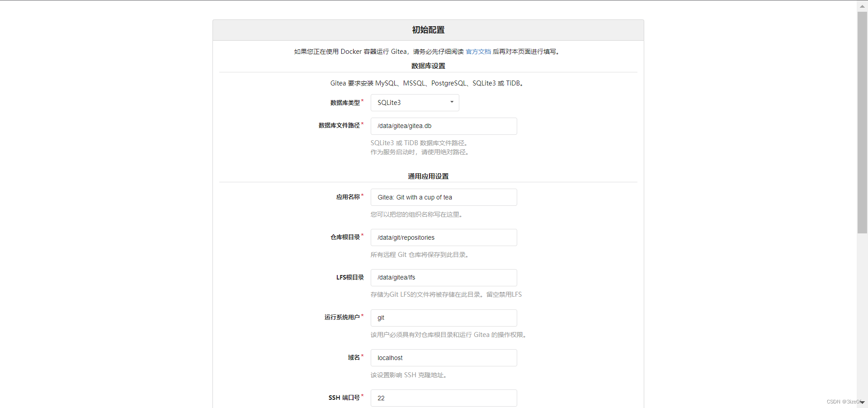Click the text listing MySQL, MSSQL, PostgreSQL databases
Screen dimensions: 868x408
pos(428,83)
